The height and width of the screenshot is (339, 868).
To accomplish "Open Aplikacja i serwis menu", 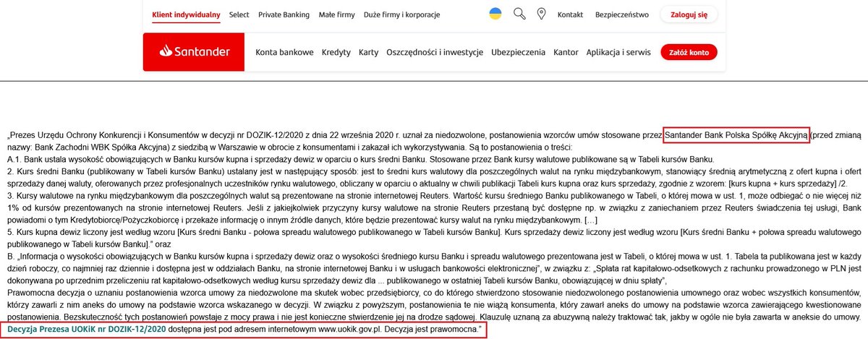I will pos(619,52).
